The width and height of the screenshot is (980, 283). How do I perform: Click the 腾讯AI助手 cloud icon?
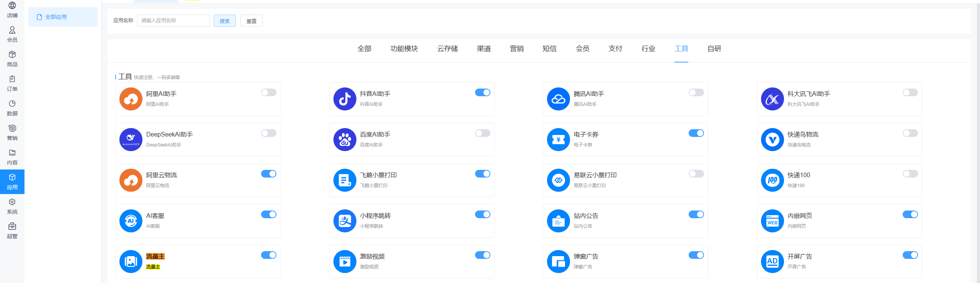pyautogui.click(x=559, y=99)
